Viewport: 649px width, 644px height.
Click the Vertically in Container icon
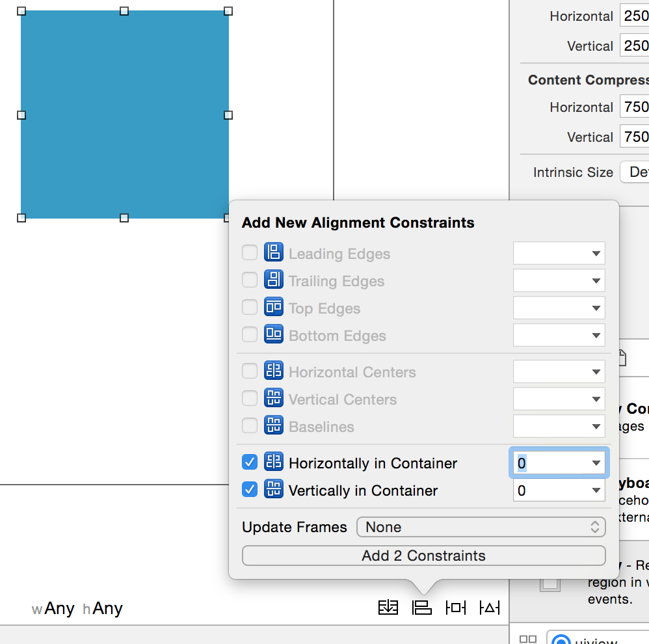point(274,489)
